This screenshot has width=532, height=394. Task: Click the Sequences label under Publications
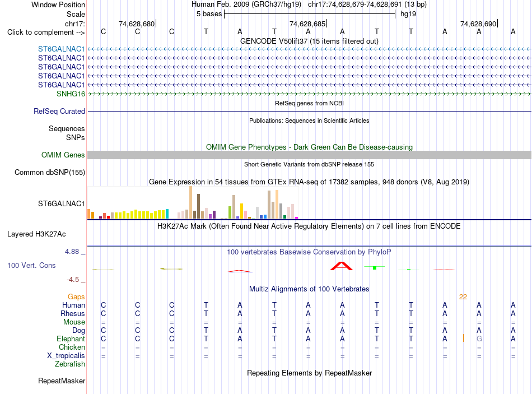point(67,128)
